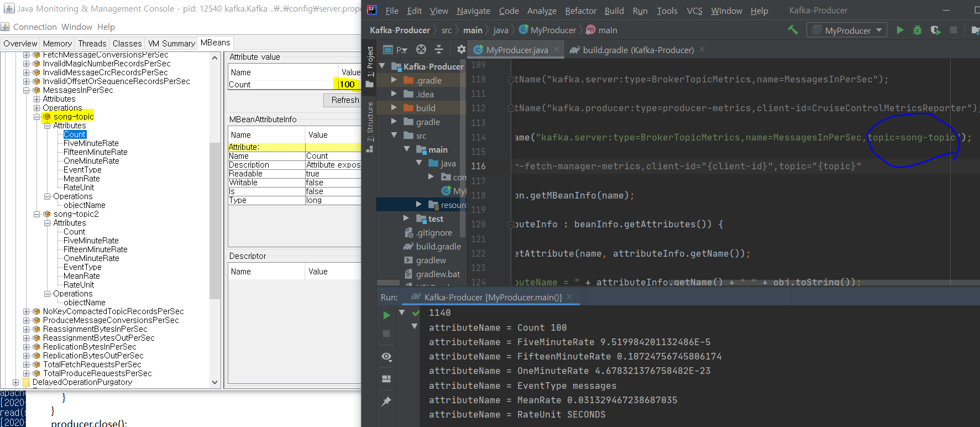The width and height of the screenshot is (980, 427).
Task: Expand the DelayedOperationPurgatory node
Action: tap(15, 382)
